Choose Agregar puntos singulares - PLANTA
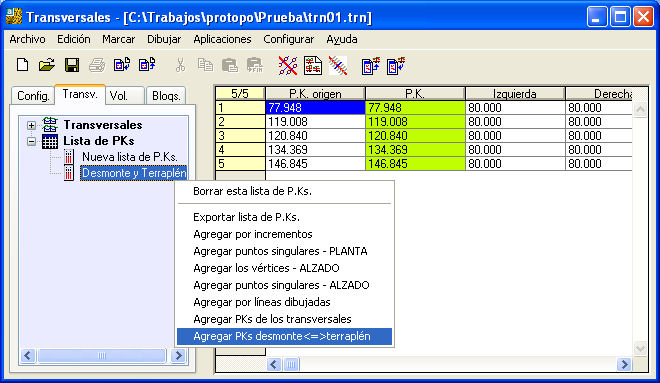The height and width of the screenshot is (383, 660). point(285,251)
